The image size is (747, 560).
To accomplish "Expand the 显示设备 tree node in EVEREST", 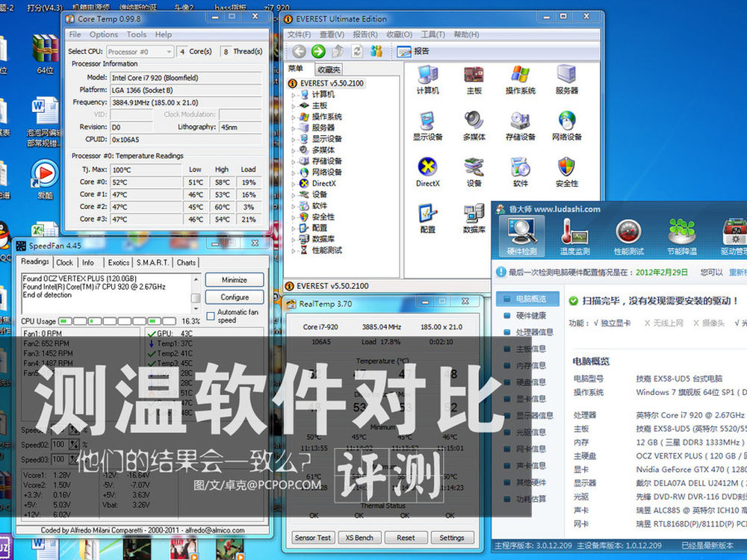I will point(294,139).
